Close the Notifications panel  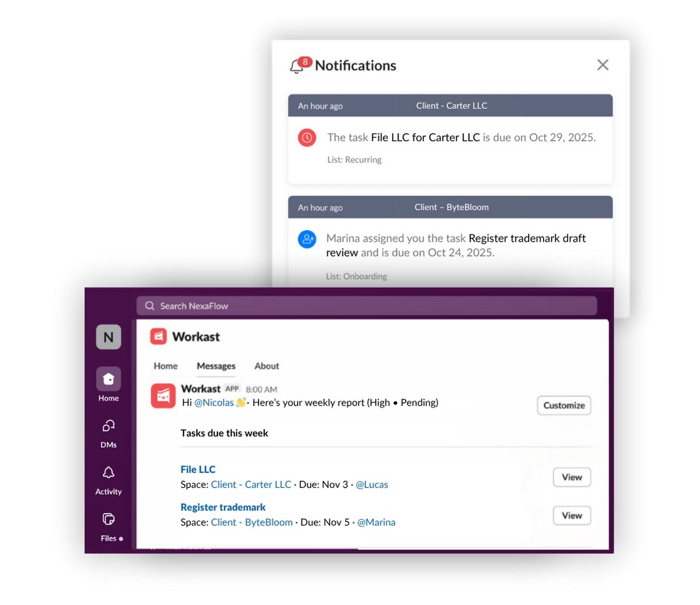(603, 65)
